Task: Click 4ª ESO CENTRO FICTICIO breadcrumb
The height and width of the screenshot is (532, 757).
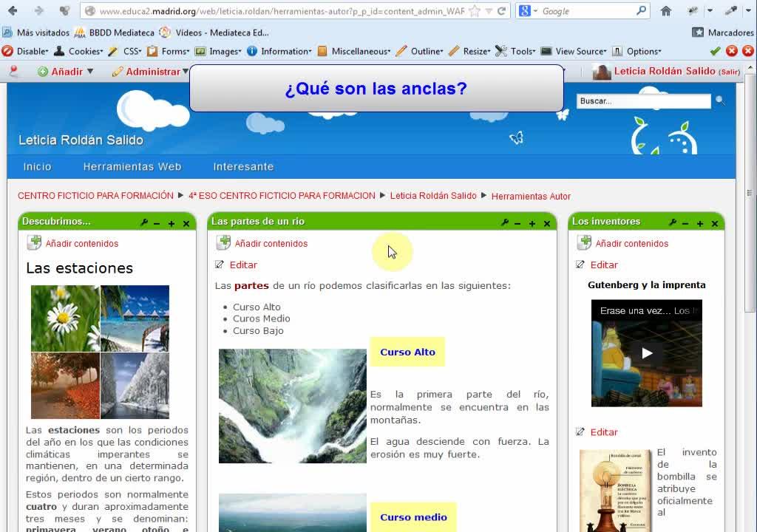Action: click(x=282, y=196)
